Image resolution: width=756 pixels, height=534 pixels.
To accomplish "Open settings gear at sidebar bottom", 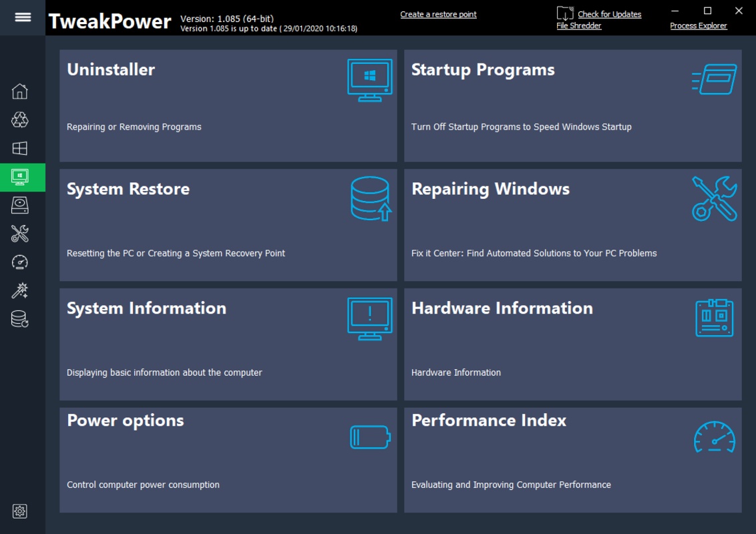I will (x=20, y=511).
